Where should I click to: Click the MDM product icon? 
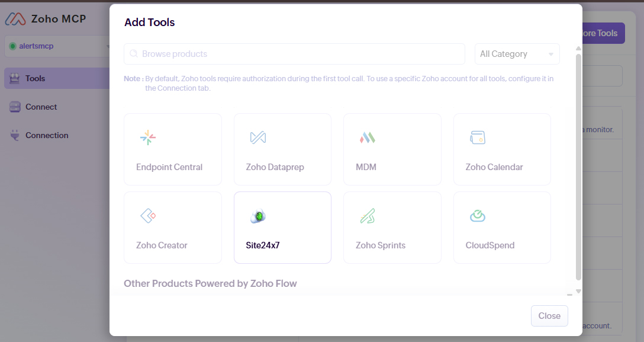click(368, 138)
